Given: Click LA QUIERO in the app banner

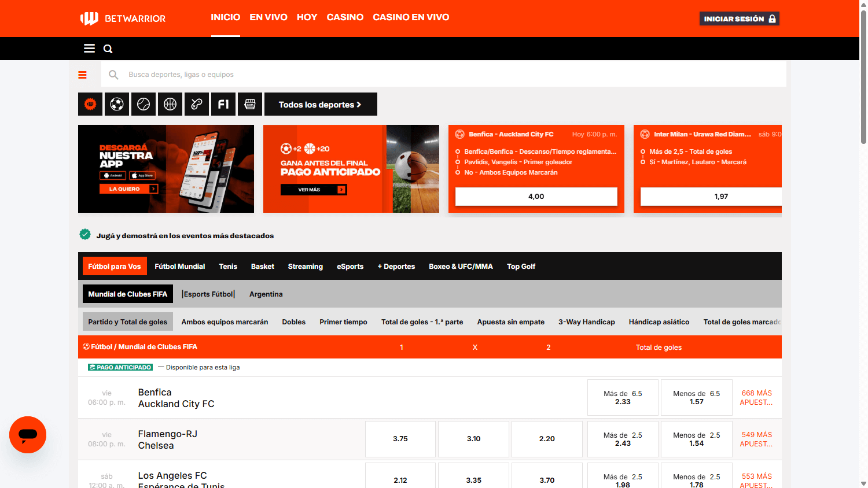Looking at the screenshot, I should [x=128, y=188].
